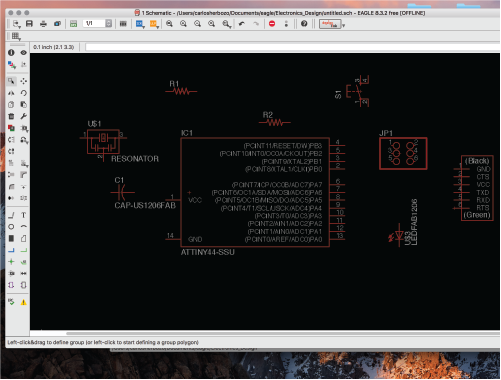Select the Text tool
501x380 pixels.
[x=23, y=215]
